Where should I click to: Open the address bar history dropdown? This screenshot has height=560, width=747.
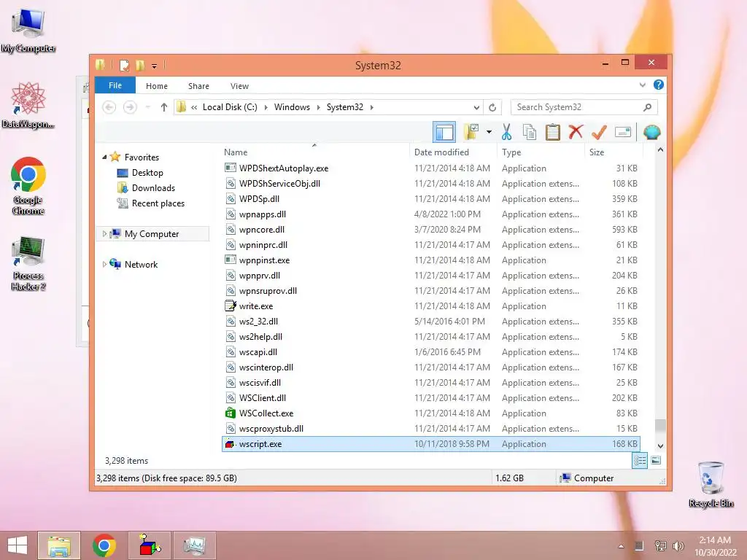click(x=476, y=107)
